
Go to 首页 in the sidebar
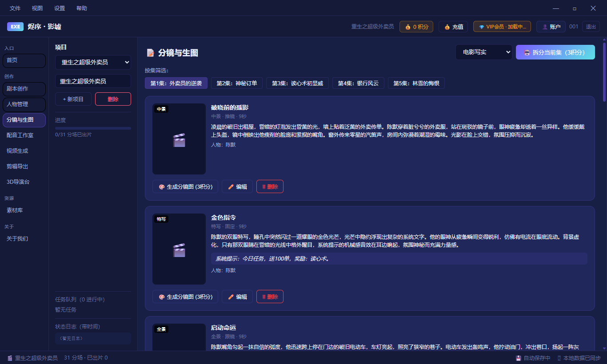point(24,61)
